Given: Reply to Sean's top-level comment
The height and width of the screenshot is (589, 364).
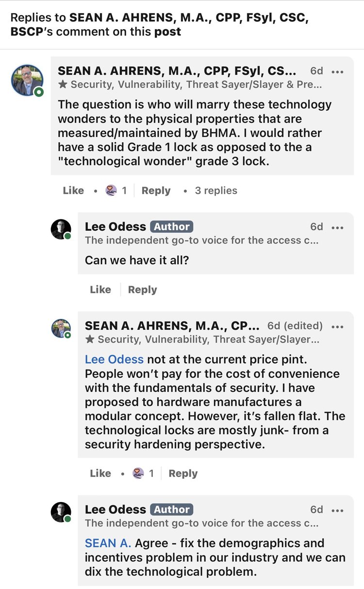Looking at the screenshot, I should pyautogui.click(x=156, y=190).
